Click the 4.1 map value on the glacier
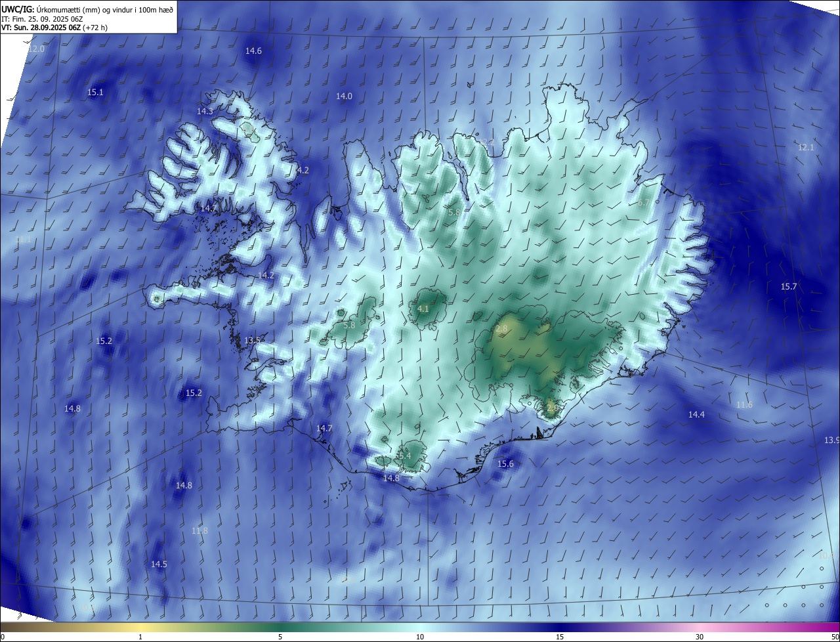Screen dimensions: 840x642 (x=423, y=309)
